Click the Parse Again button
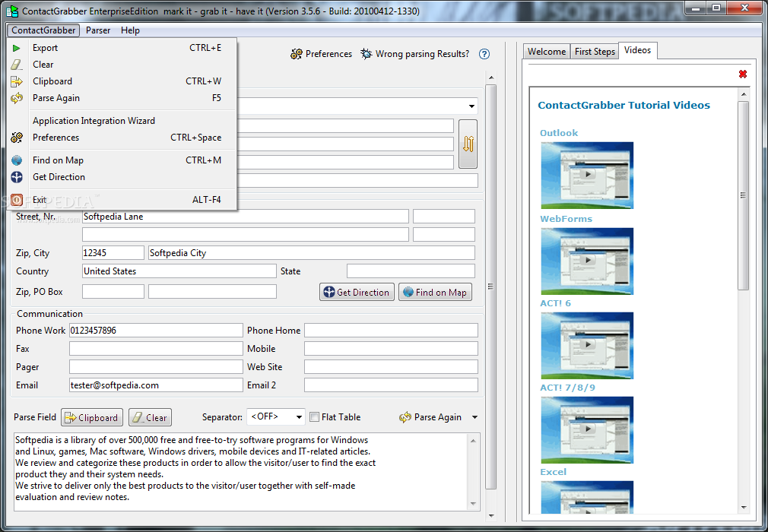 [430, 417]
